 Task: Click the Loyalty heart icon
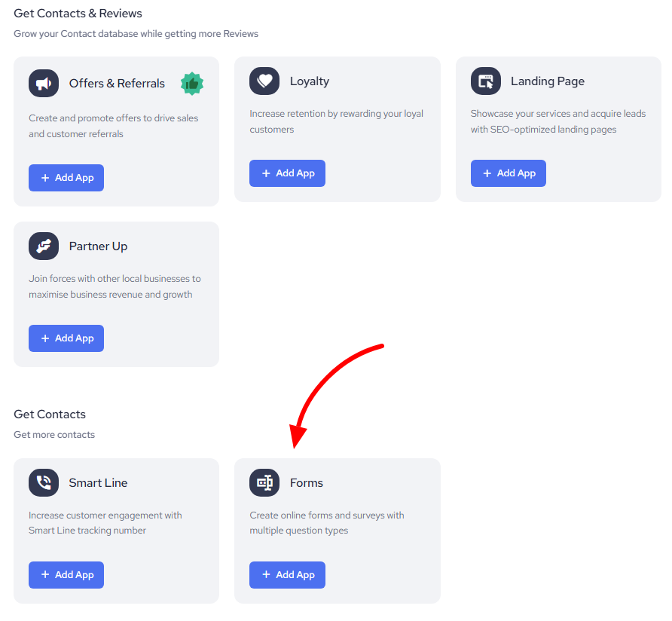[264, 81]
